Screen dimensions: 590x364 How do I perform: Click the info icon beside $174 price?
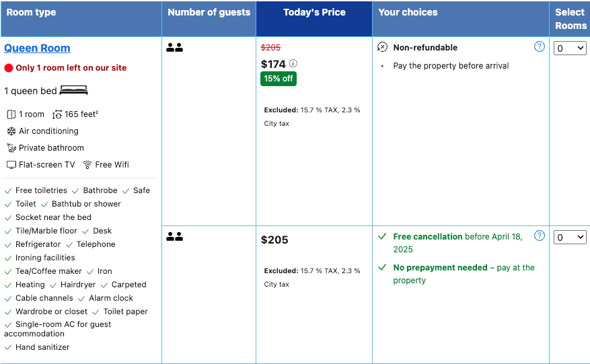click(293, 63)
